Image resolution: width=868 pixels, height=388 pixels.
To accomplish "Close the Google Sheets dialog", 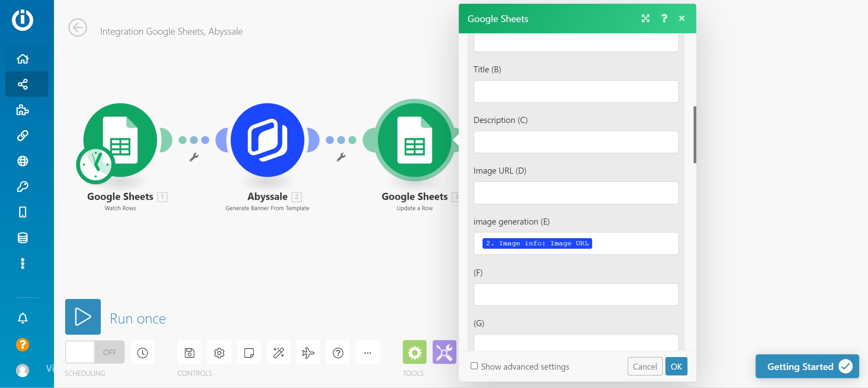I will pyautogui.click(x=682, y=18).
